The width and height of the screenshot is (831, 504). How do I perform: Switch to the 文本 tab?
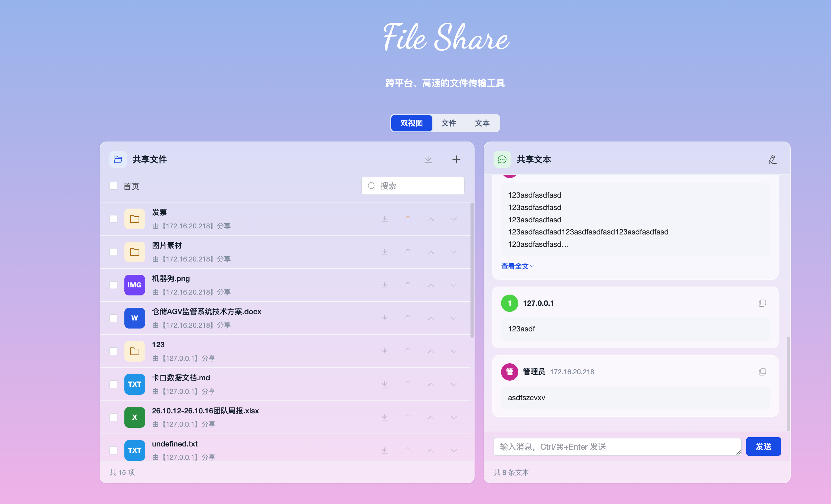482,123
